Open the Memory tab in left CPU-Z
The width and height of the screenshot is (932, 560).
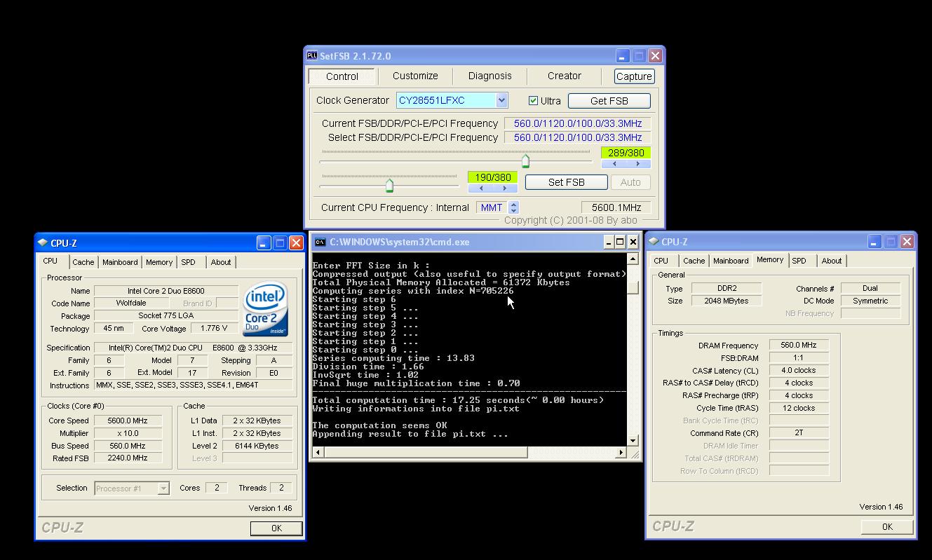[159, 262]
